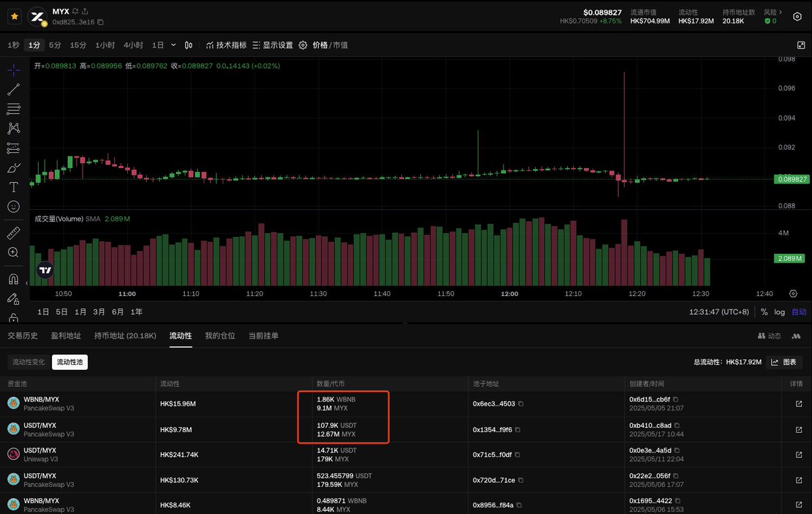This screenshot has height=514, width=812.
Task: Open the TradingView logo link
Action: 45,270
